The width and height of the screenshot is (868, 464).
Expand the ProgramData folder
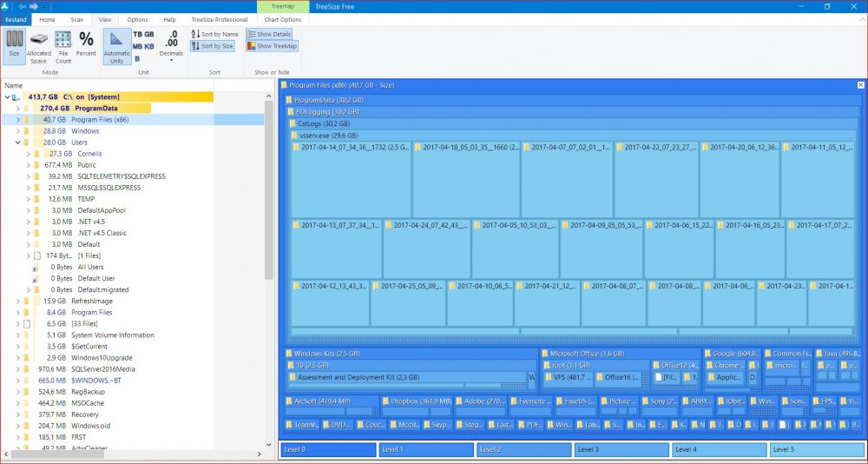coord(17,108)
